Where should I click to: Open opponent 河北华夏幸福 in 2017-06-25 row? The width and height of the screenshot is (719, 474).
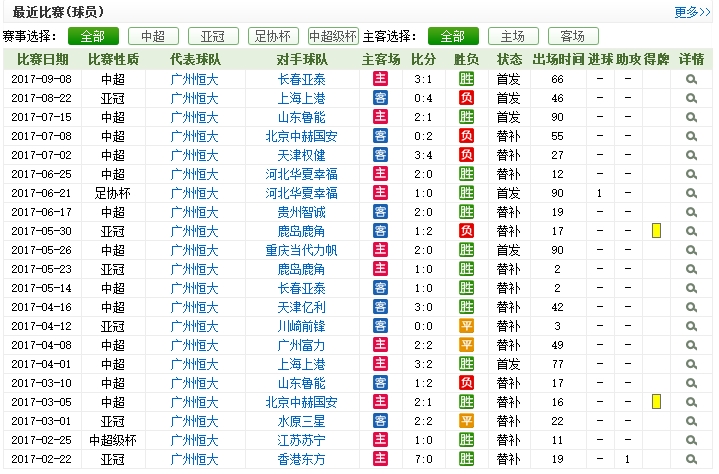point(302,174)
